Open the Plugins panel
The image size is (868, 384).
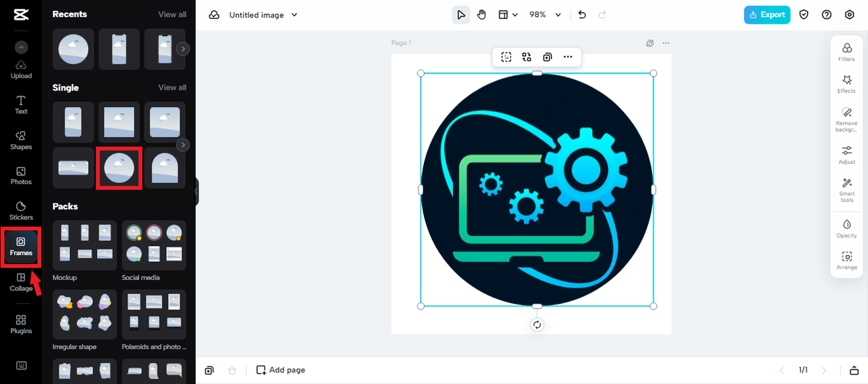click(21, 324)
